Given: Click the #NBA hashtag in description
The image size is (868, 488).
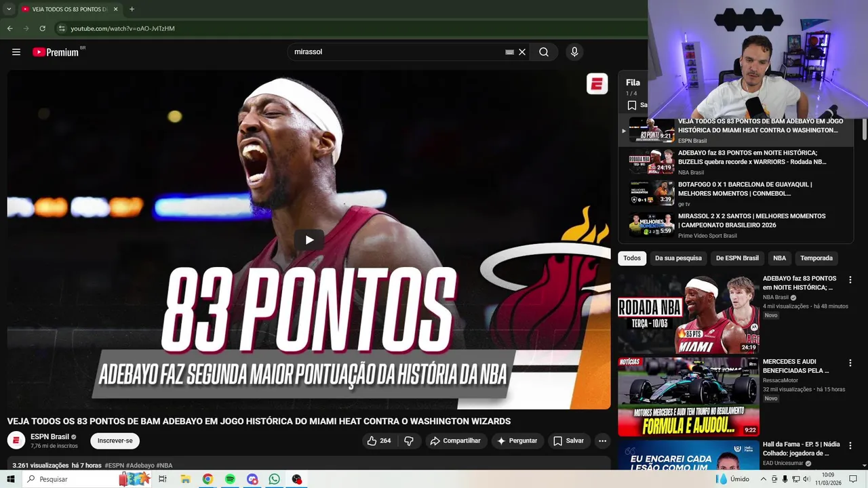Looking at the screenshot, I should [x=164, y=466].
